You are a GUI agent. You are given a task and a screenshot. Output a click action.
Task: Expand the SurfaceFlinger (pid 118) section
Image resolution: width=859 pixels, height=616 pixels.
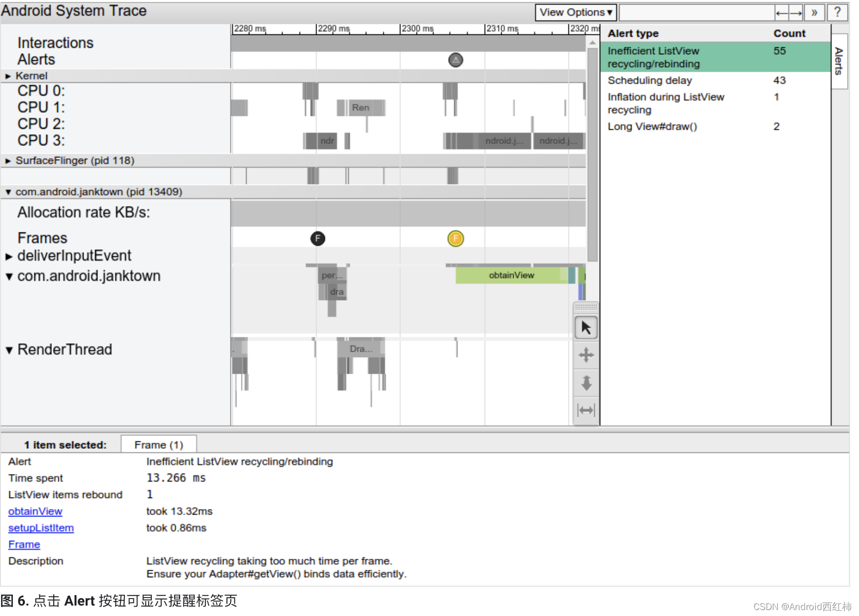(x=8, y=161)
